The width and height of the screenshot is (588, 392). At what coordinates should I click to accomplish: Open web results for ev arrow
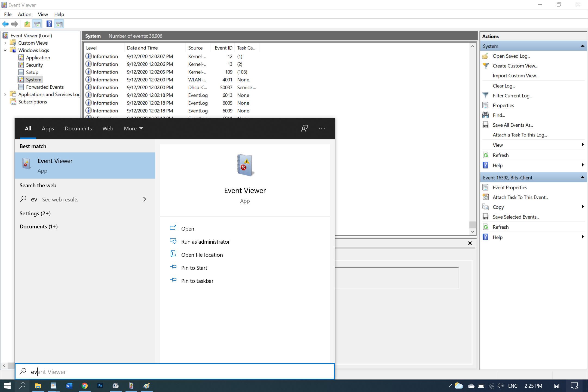coord(145,200)
